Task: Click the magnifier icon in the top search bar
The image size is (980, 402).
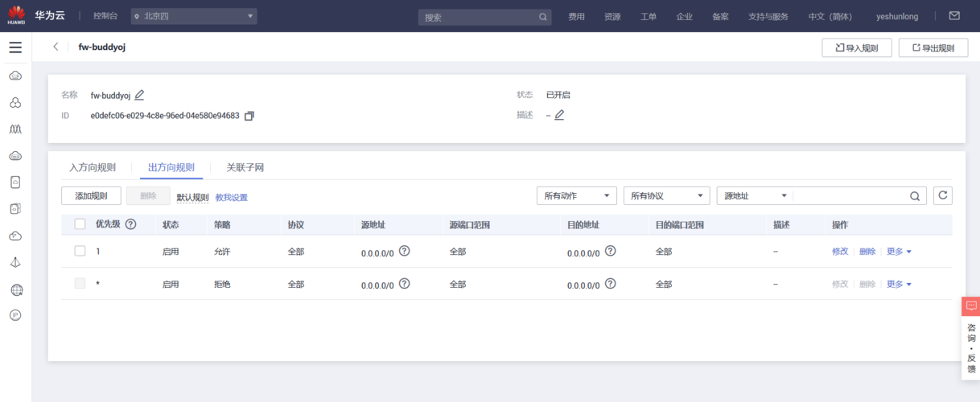Action: (543, 17)
